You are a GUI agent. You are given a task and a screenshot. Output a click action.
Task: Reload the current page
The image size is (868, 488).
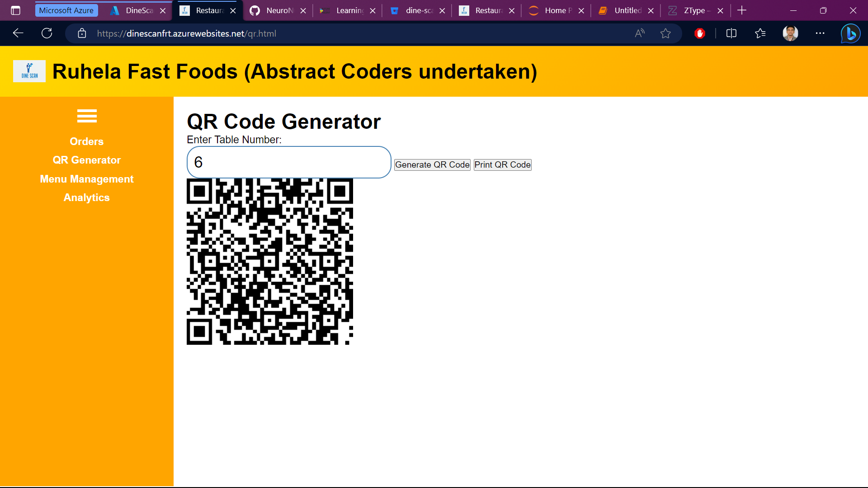[x=47, y=33]
